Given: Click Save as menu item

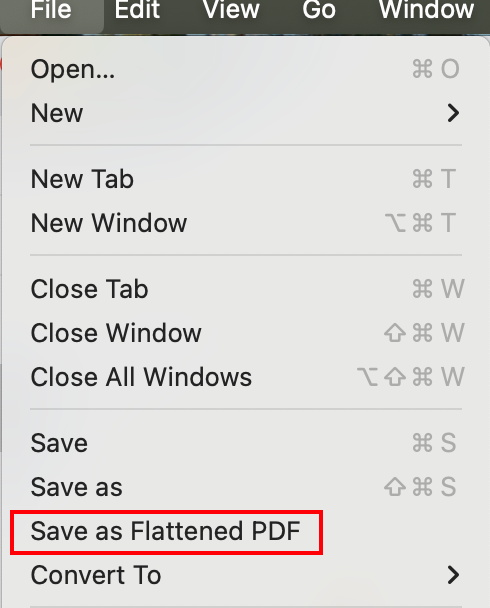Looking at the screenshot, I should pos(246,487).
